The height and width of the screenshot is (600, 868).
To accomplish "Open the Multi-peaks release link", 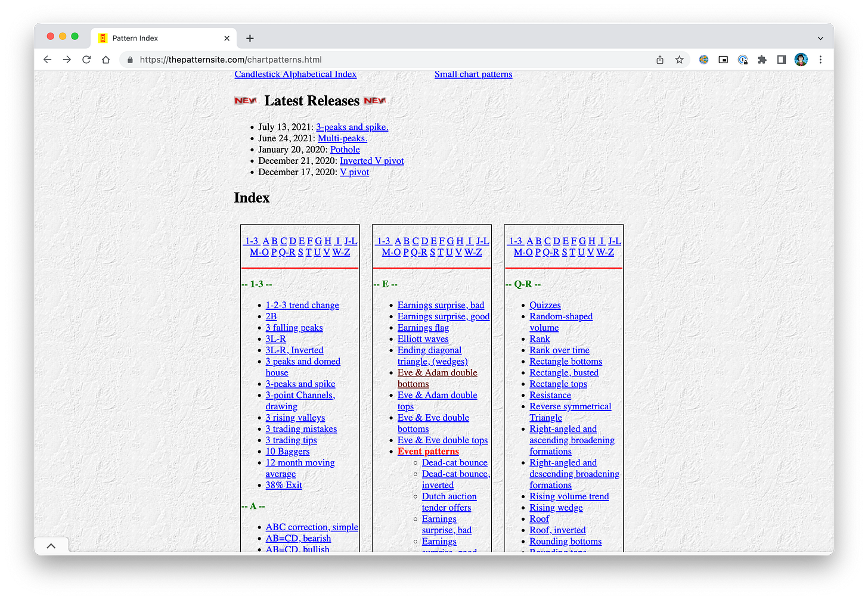I will click(x=342, y=138).
